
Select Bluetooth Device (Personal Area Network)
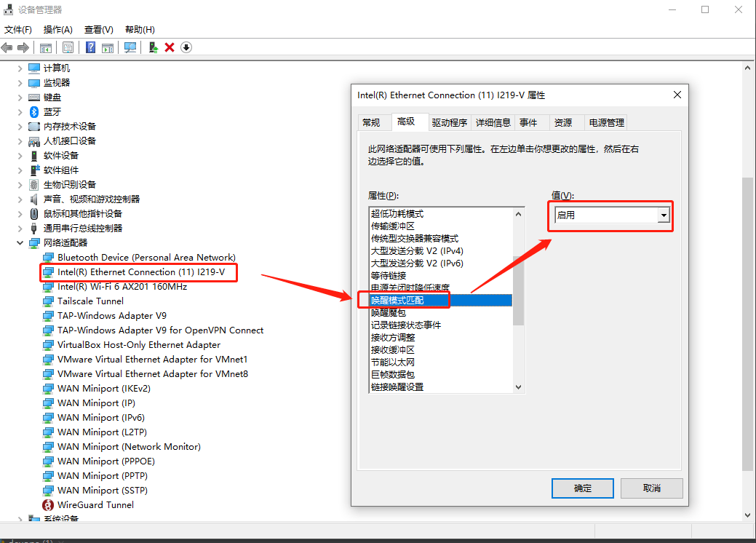146,258
